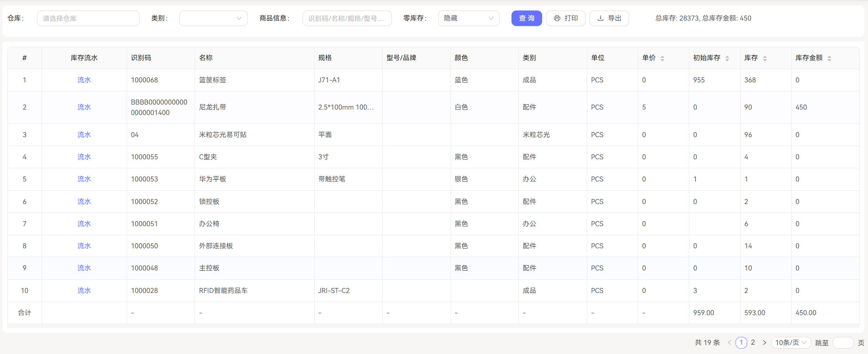Open 流水 link for 篮筐标签 row

84,80
